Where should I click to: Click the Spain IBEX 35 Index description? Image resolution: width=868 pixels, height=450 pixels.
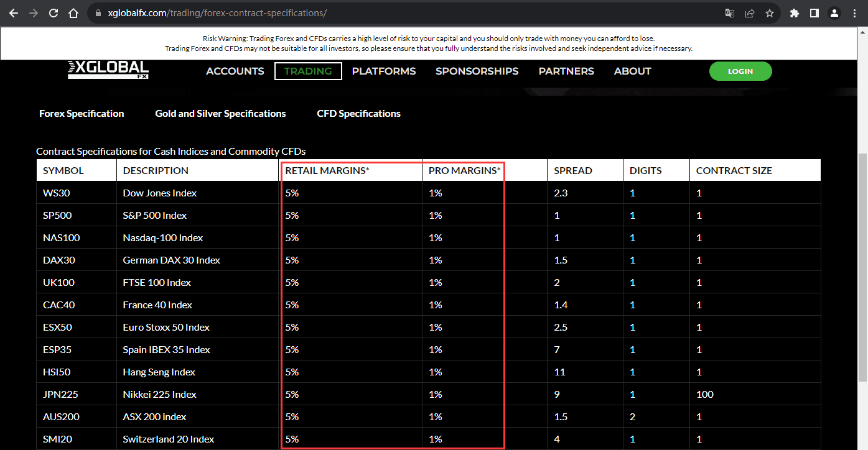167,349
